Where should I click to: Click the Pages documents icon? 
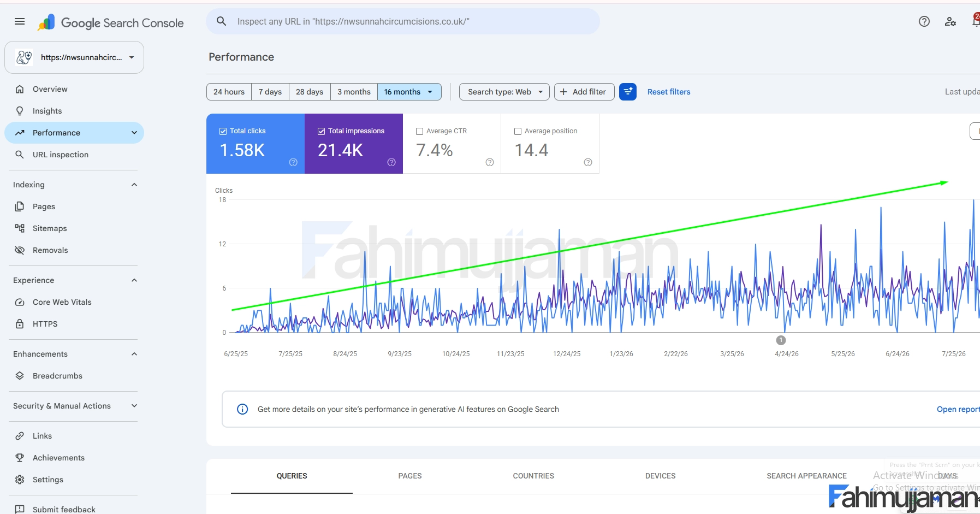[20, 206]
